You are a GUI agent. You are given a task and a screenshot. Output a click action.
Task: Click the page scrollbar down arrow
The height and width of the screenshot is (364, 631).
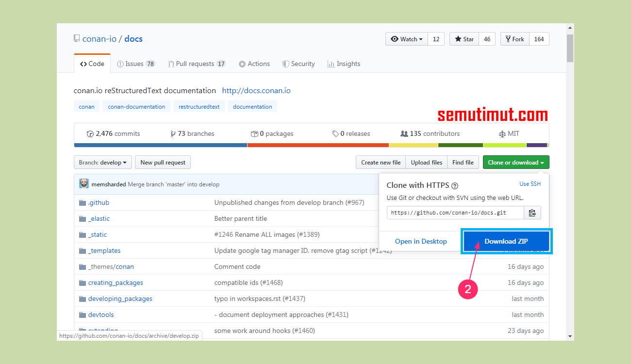click(x=570, y=336)
